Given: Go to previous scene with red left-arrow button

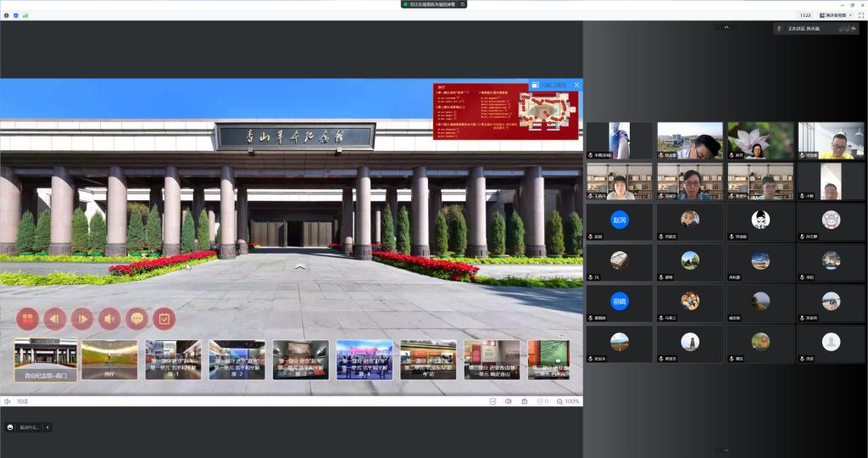Looking at the screenshot, I should pos(55,319).
